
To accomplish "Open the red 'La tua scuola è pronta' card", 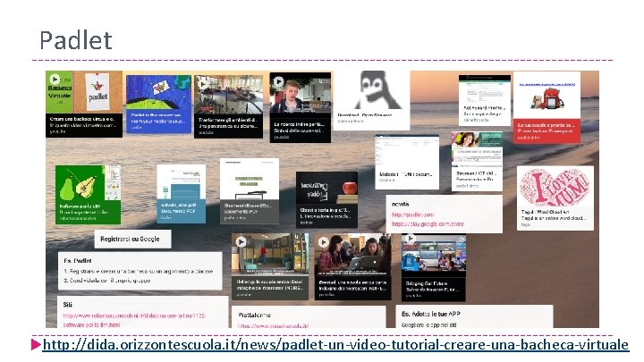I will tap(547, 107).
